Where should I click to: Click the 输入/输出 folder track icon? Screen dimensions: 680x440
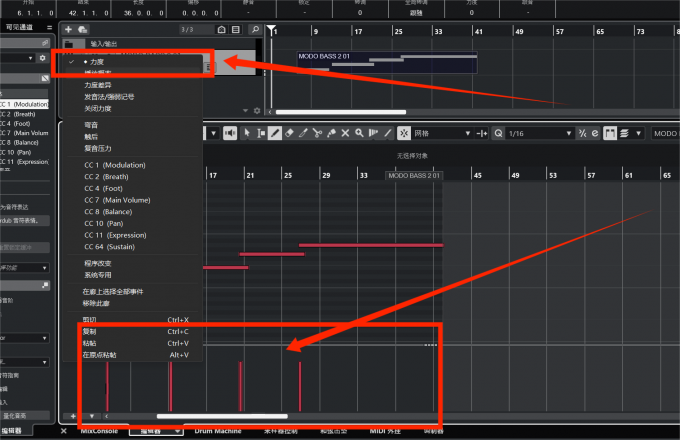pyautogui.click(x=69, y=44)
